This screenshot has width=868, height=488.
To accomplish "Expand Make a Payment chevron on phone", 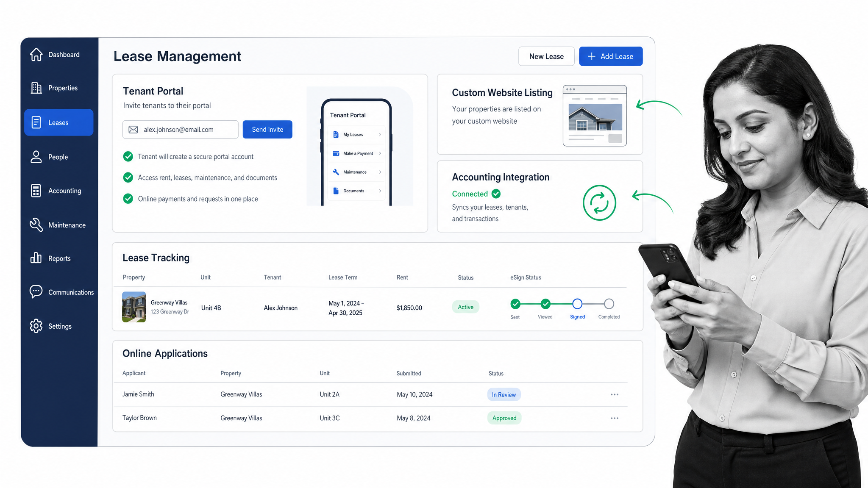I will [x=380, y=153].
